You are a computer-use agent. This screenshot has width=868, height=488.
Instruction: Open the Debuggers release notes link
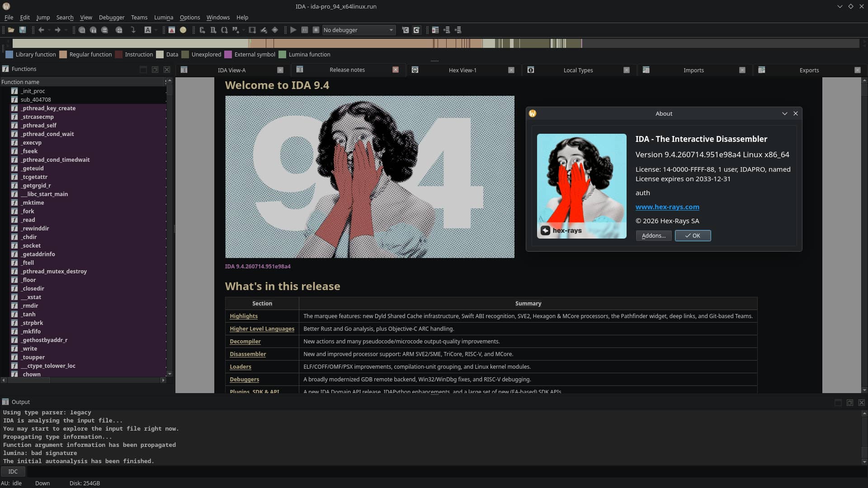pos(244,379)
